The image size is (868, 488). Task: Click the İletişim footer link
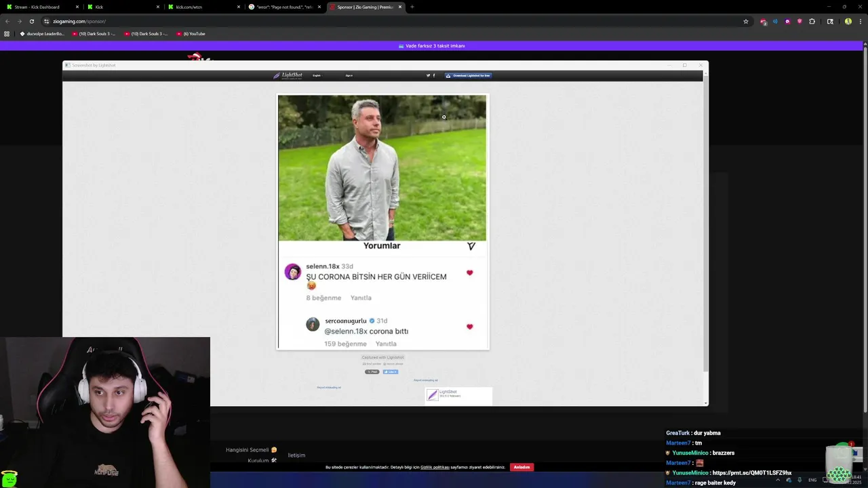pyautogui.click(x=296, y=455)
